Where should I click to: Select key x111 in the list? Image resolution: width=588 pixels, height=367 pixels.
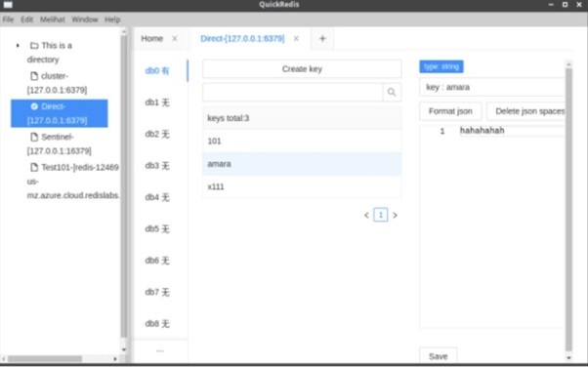click(302, 186)
